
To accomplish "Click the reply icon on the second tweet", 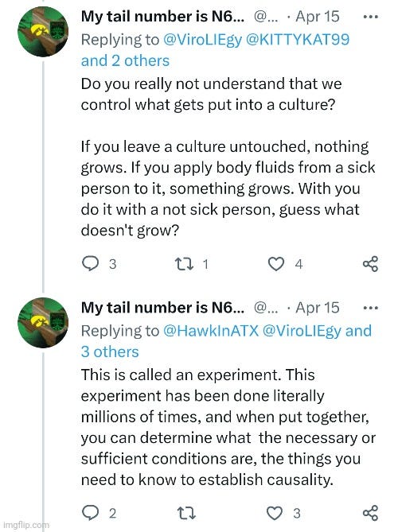I will click(x=90, y=513).
